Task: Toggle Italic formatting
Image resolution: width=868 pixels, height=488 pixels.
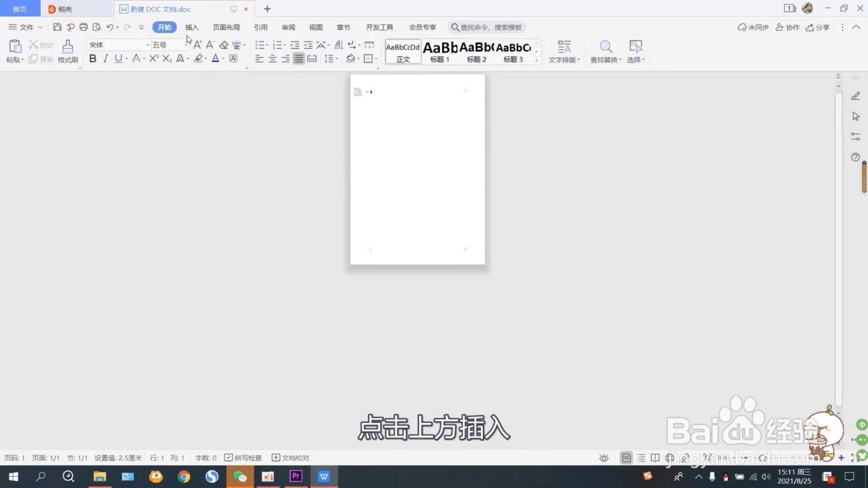Action: pos(105,59)
